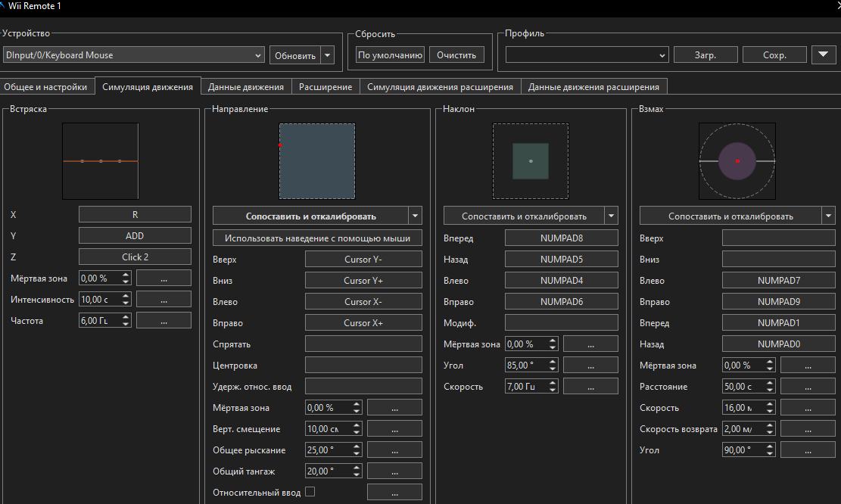Click the Использовать наведение с помощью мыши button
The height and width of the screenshot is (504, 841).
pyautogui.click(x=317, y=238)
